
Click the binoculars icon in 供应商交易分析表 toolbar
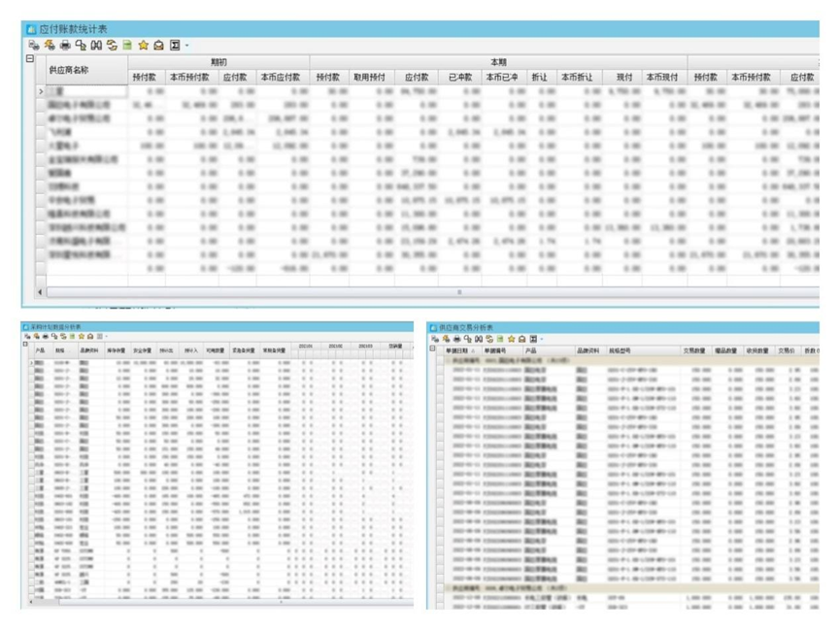(478, 338)
